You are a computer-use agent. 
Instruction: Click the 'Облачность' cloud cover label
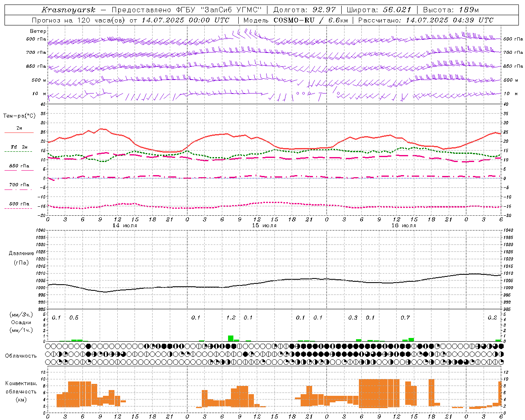(21, 356)
